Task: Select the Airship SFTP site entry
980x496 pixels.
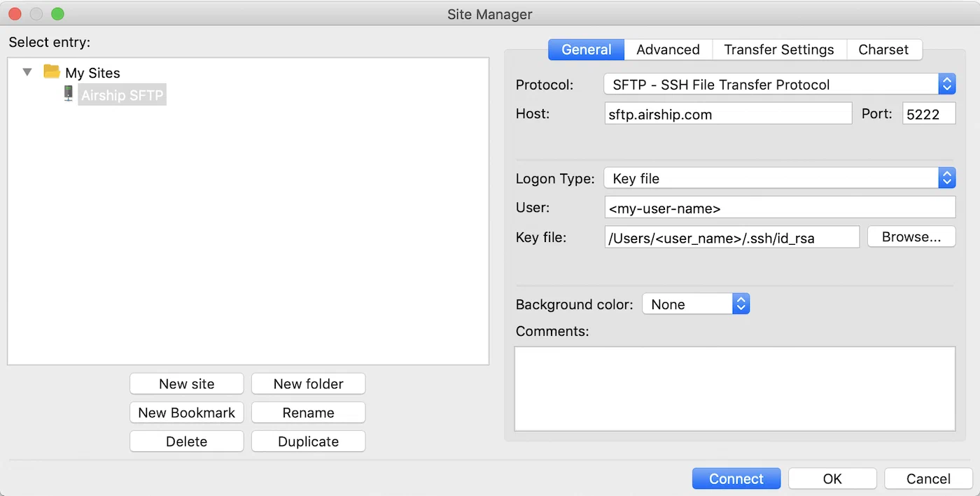Action: click(x=122, y=93)
